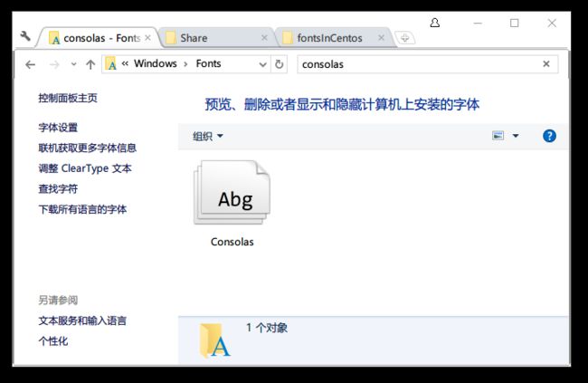Refresh the Fonts folder
Viewport: 588px width, 383px height.
pyautogui.click(x=279, y=64)
